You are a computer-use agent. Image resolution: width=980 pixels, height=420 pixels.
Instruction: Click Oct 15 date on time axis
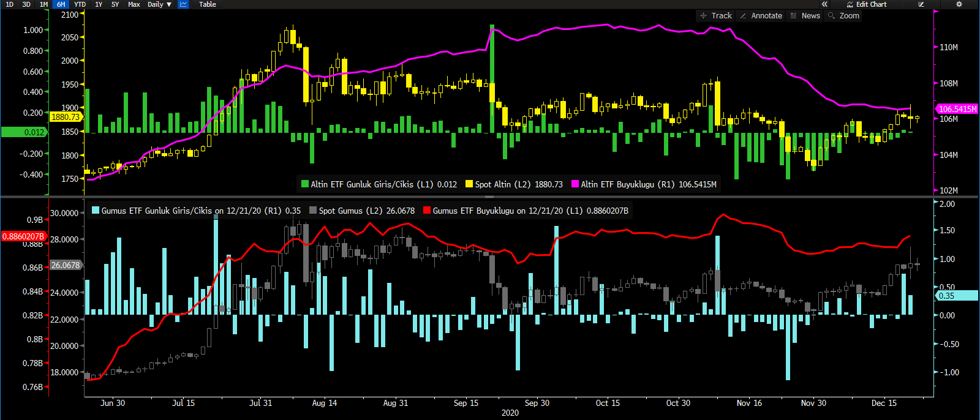click(608, 403)
